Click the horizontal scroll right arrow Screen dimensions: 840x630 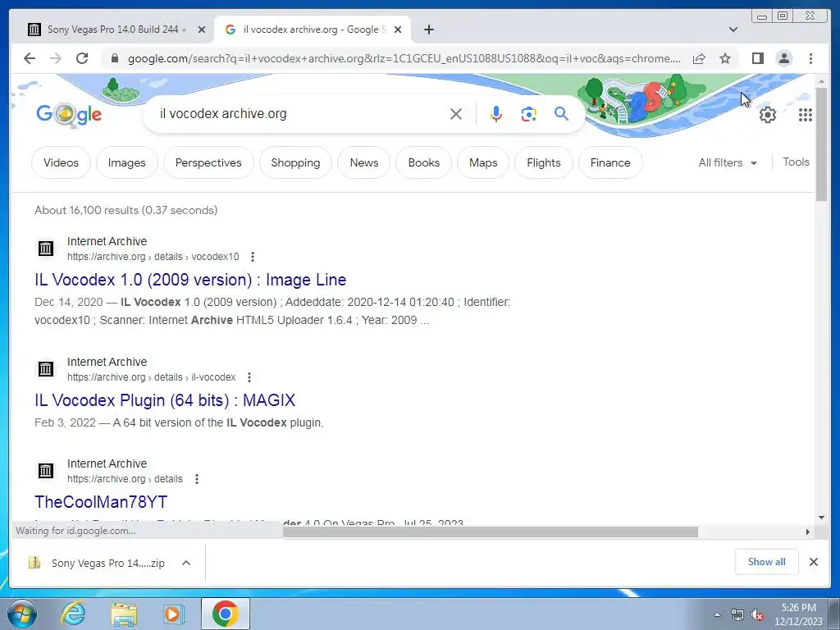coord(808,532)
